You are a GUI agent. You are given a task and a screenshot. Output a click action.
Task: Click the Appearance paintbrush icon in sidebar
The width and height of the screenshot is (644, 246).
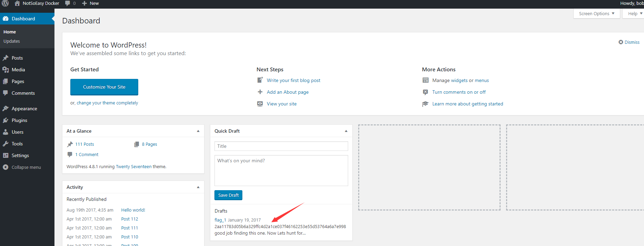[6, 109]
